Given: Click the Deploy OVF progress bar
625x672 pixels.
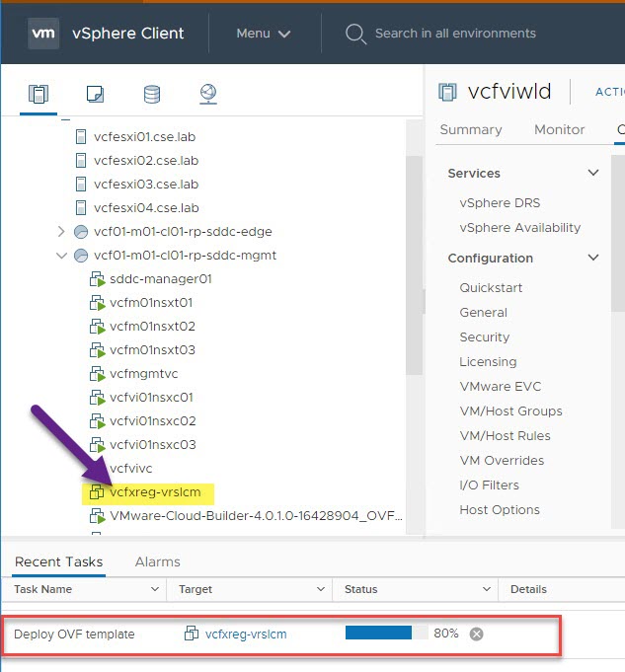Looking at the screenshot, I should tap(386, 633).
